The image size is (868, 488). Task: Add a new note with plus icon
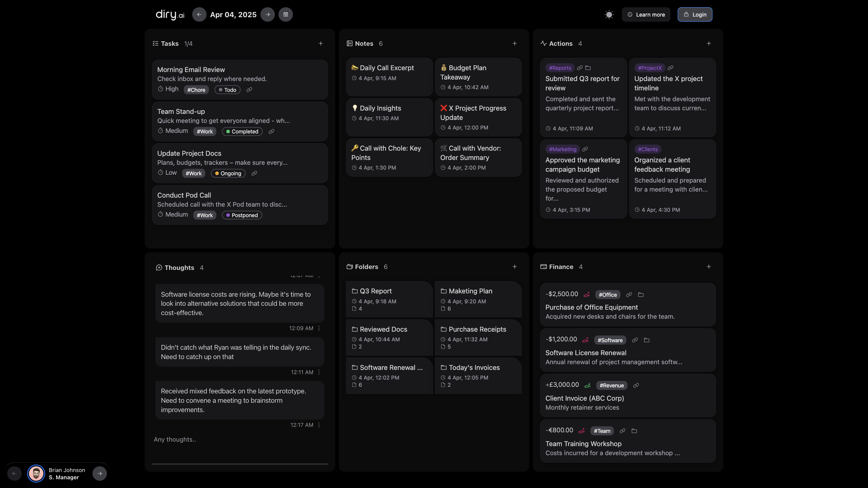coord(514,43)
